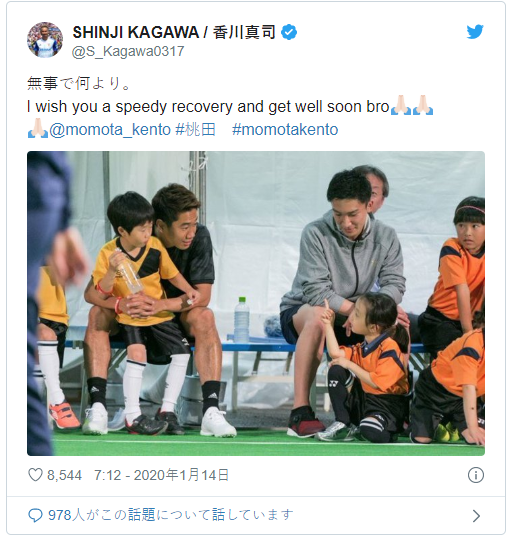
Task: Click the 8,544 likes count
Action: point(65,475)
